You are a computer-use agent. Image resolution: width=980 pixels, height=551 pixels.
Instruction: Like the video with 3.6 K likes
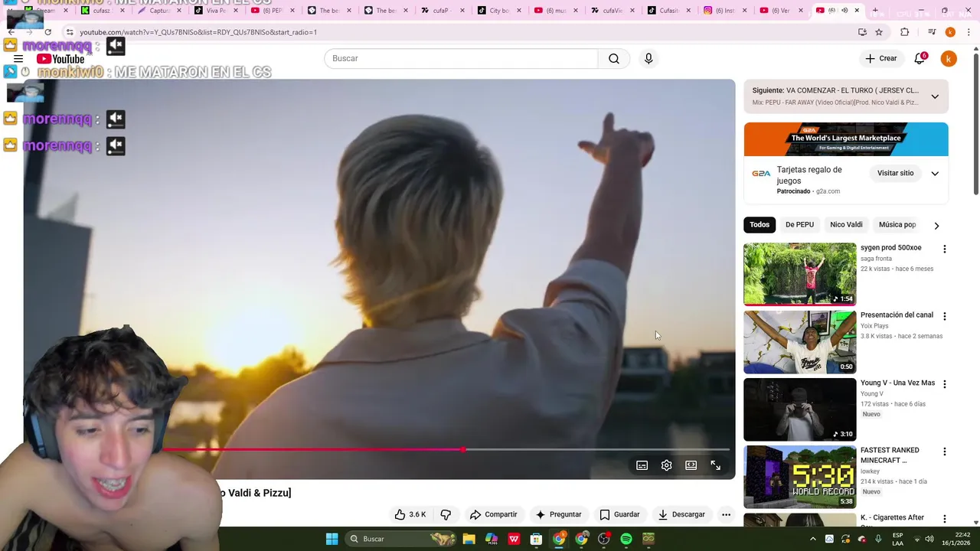(410, 514)
